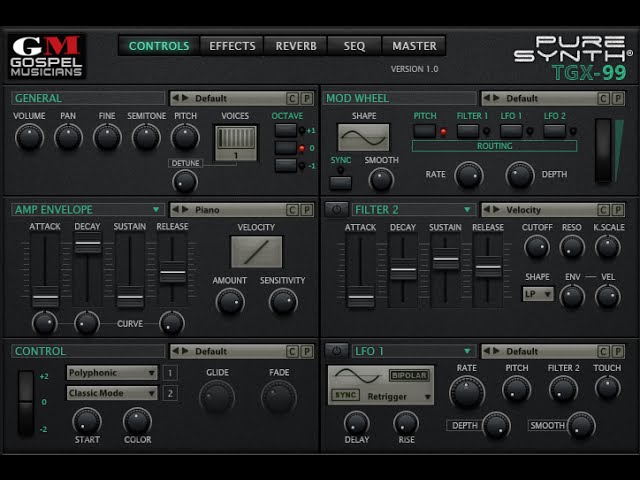The width and height of the screenshot is (640, 480).
Task: Toggle the FILTER 2 power button
Action: click(x=336, y=210)
